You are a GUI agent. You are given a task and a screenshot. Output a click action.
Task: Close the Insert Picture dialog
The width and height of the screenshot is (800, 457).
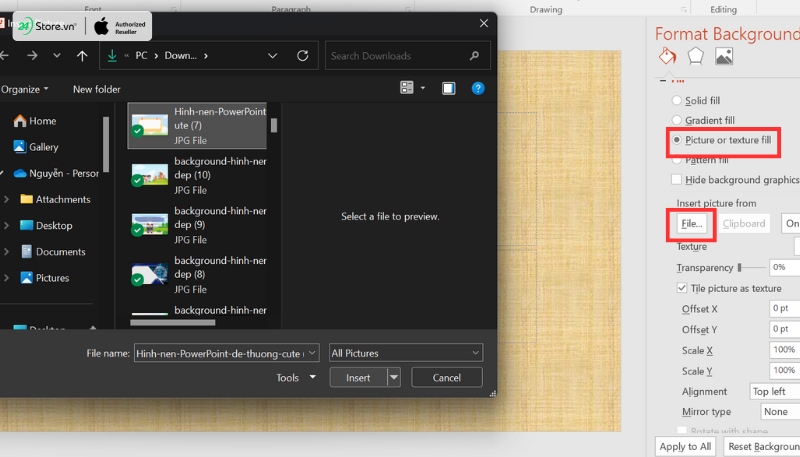coord(484,23)
